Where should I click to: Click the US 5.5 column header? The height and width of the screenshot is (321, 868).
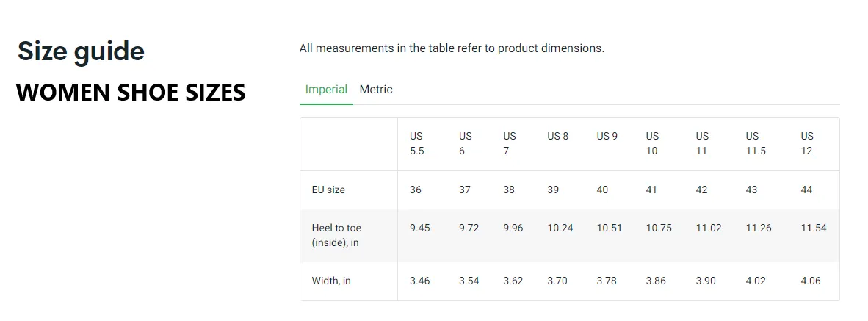pyautogui.click(x=417, y=143)
